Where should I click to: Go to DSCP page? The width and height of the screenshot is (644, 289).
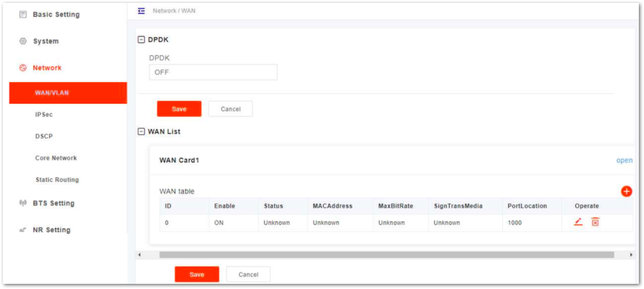pyautogui.click(x=44, y=136)
